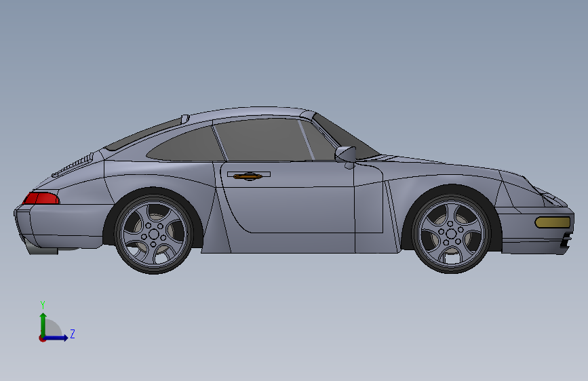This screenshot has height=381, width=588.
Task: Select the front windshield glass
Action: pyautogui.click(x=345, y=136)
